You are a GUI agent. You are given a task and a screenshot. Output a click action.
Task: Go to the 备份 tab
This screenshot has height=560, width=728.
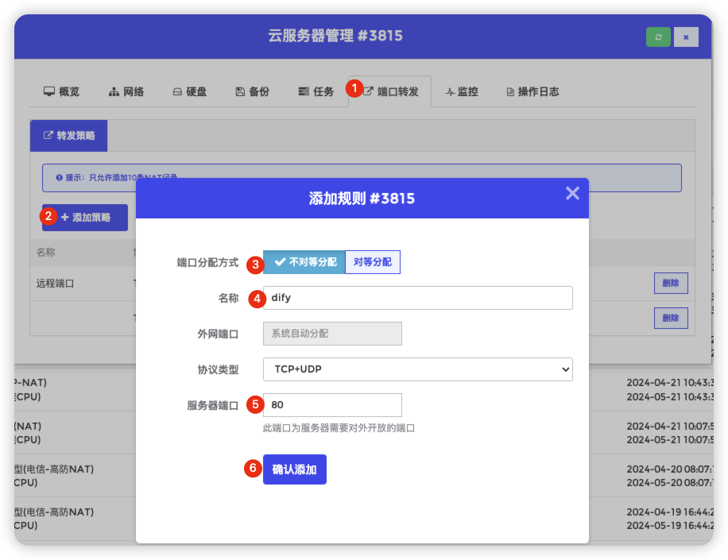(x=252, y=91)
